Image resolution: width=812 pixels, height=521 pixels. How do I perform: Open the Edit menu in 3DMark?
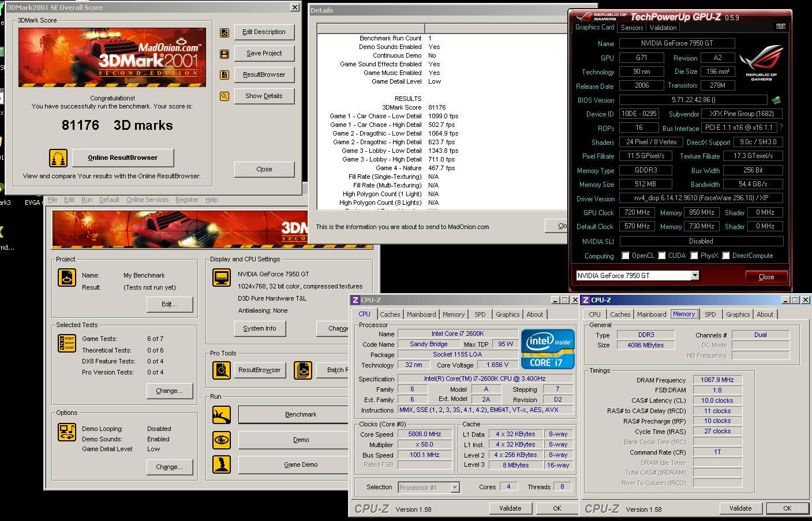[69, 200]
